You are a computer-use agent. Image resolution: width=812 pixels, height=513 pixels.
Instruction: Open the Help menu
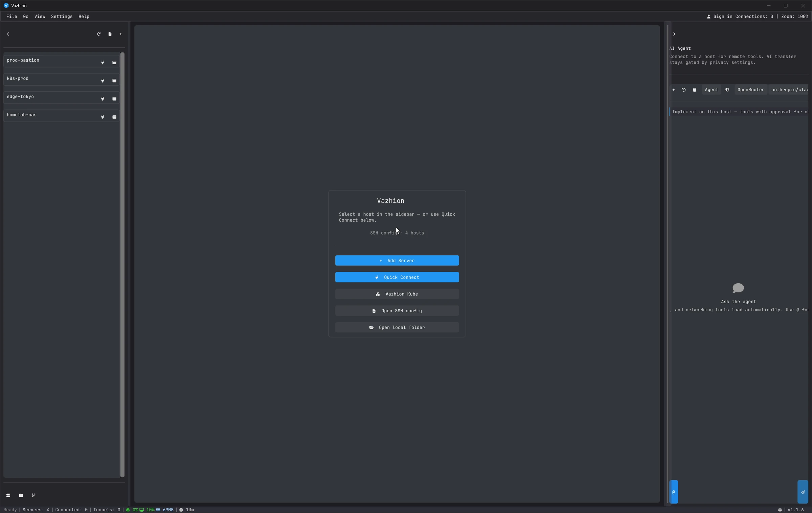84,16
